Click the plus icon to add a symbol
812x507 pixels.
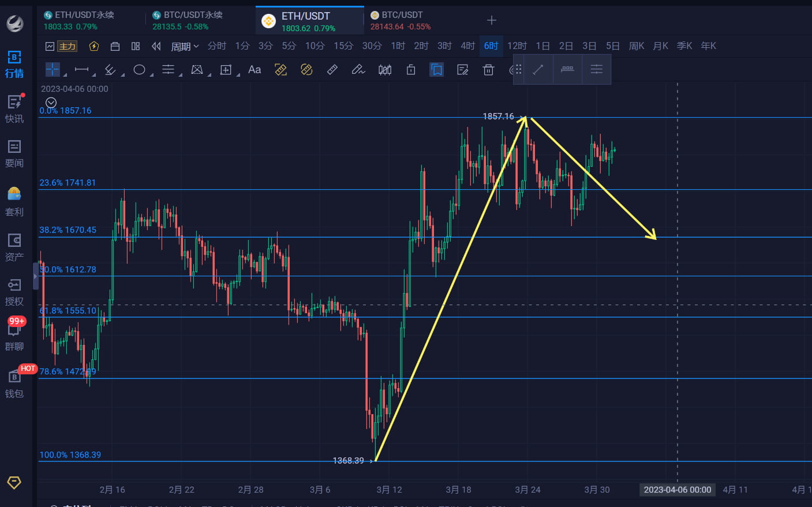491,20
